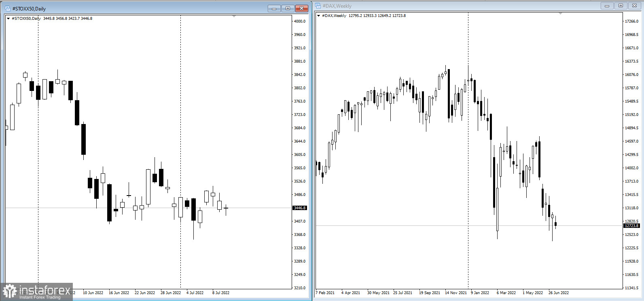644x301 pixels.
Task: Click the 3328.0 price level on STOXX50 axis
Action: coord(300,248)
